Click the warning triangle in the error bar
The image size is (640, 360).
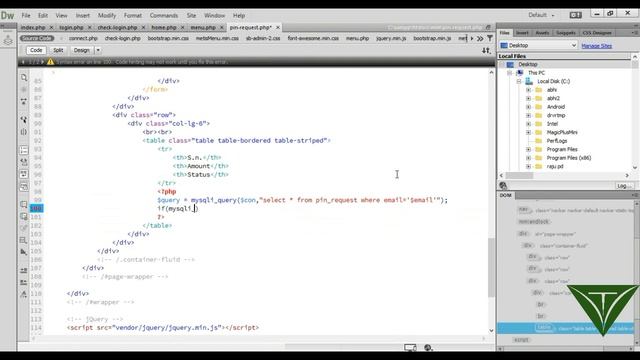click(x=50, y=62)
